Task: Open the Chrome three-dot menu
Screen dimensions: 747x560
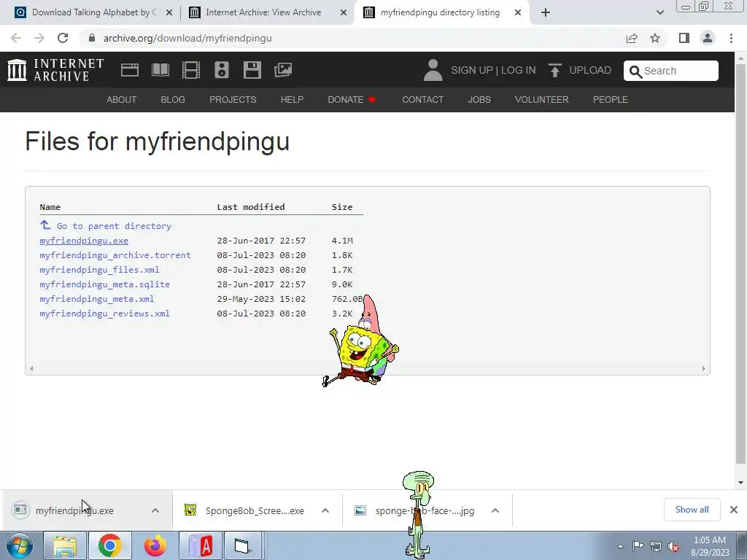Action: point(731,38)
